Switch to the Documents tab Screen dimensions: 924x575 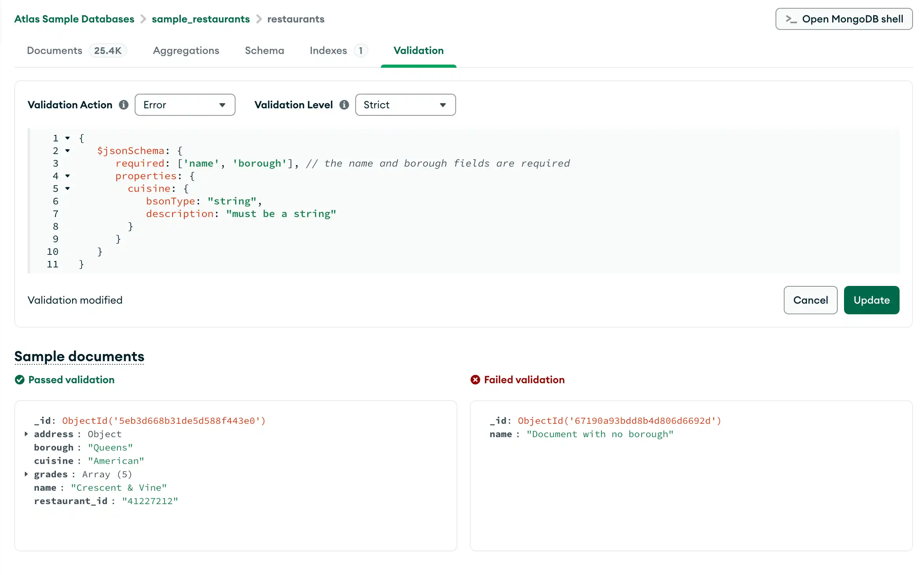click(54, 50)
